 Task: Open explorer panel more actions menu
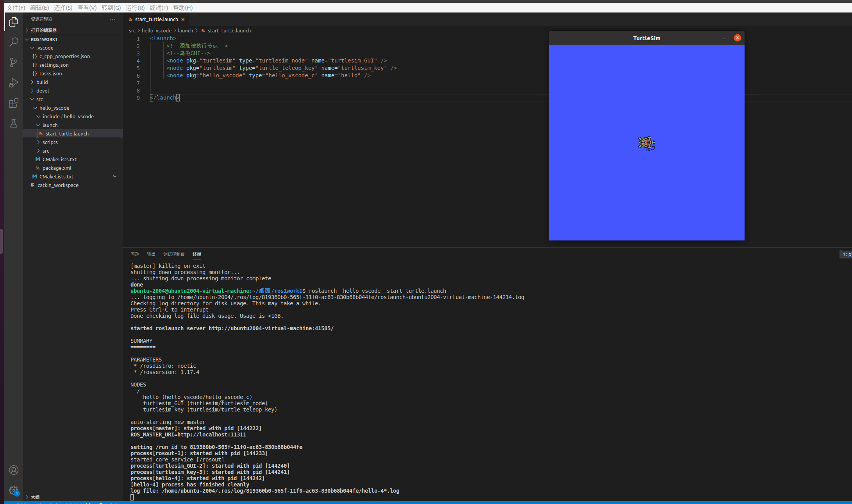113,19
